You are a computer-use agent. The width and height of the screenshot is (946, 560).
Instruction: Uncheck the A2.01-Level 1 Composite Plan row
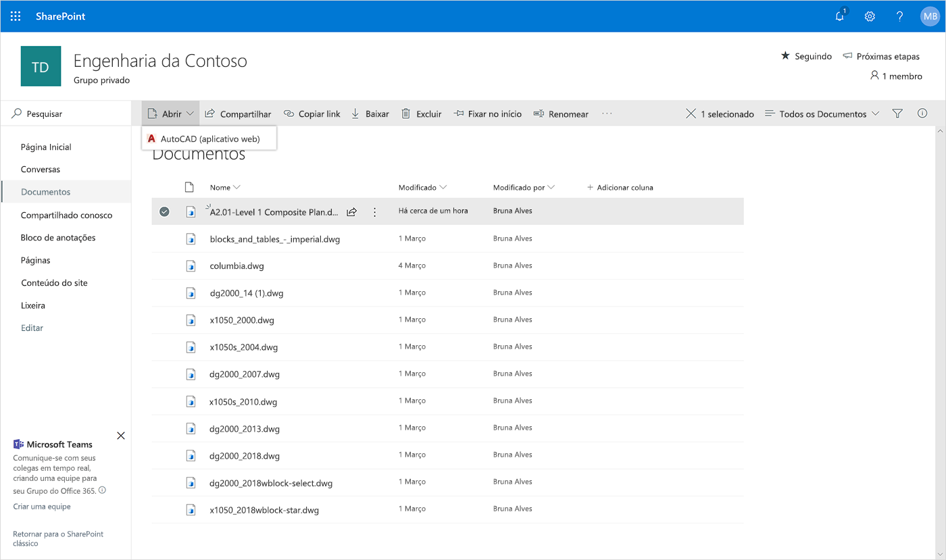click(164, 211)
